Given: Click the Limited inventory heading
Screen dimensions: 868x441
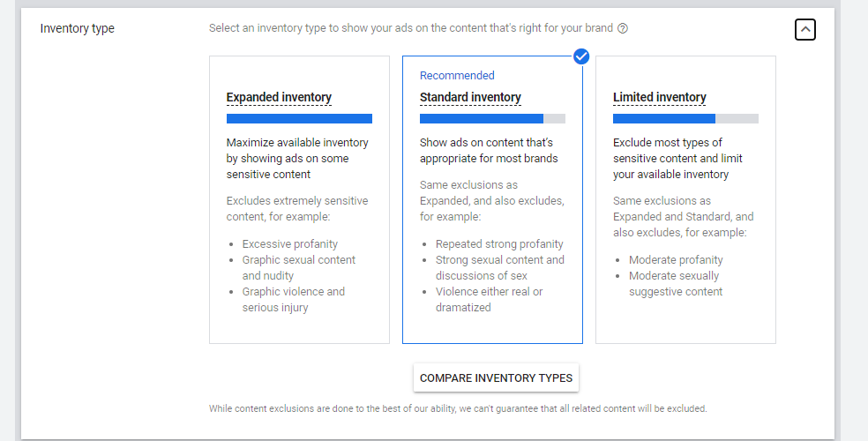Looking at the screenshot, I should click(x=660, y=97).
